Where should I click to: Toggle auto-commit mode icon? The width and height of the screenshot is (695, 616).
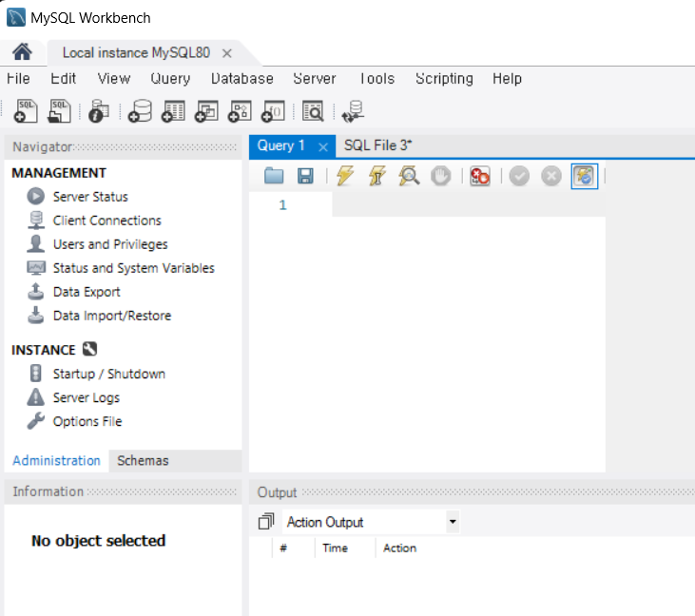[584, 176]
